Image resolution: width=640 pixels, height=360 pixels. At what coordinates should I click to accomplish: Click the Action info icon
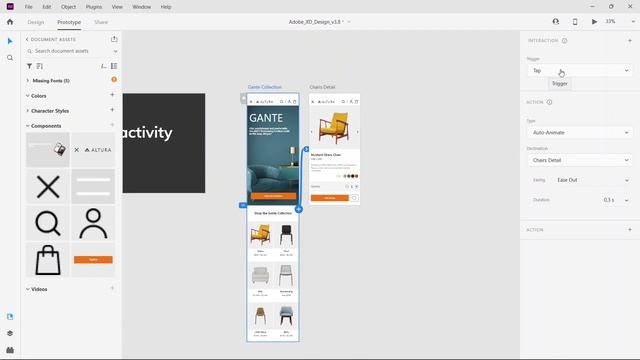[x=549, y=102]
